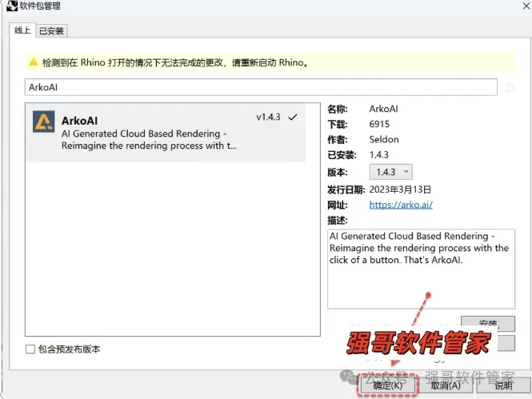Screen dimensions: 532x399
Task: Click the release date 2023年3月13日
Action: point(400,190)
